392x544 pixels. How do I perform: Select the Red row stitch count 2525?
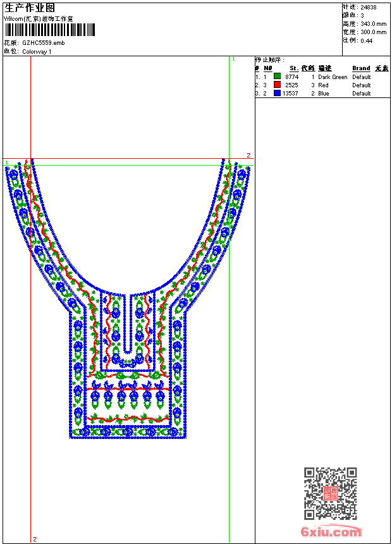pos(291,85)
